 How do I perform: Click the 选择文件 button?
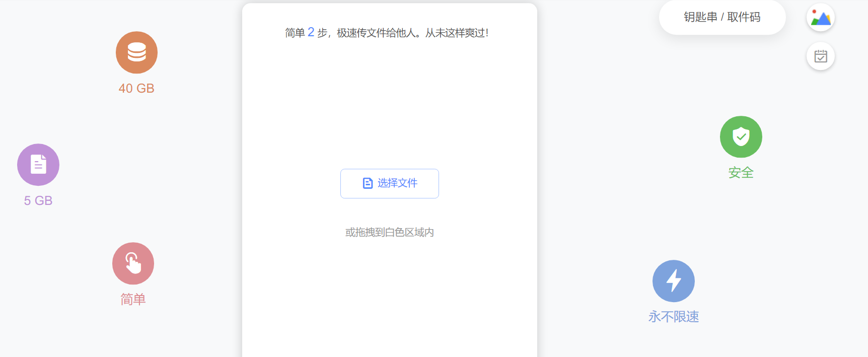click(390, 184)
